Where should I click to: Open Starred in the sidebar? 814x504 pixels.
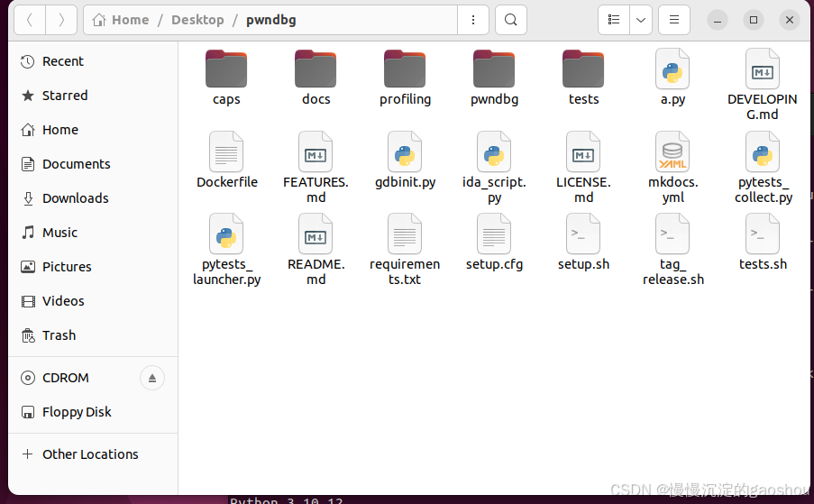click(94, 96)
